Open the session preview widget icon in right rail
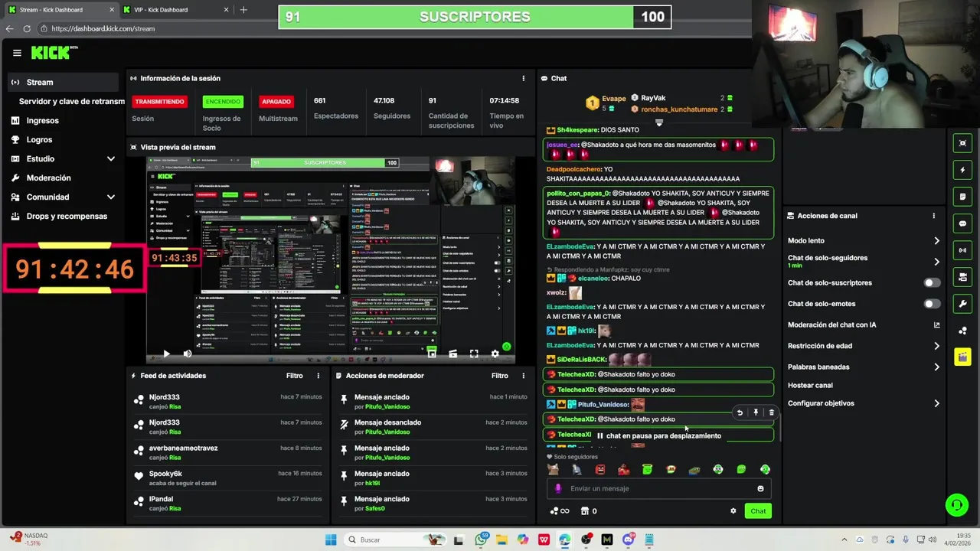 pyautogui.click(x=962, y=143)
